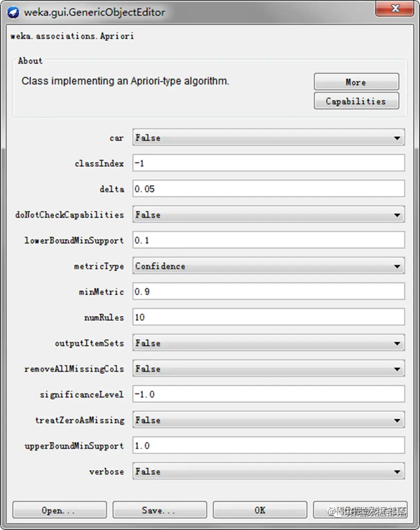Edit the numRules value field
Image resolution: width=420 pixels, height=530 pixels.
(268, 317)
